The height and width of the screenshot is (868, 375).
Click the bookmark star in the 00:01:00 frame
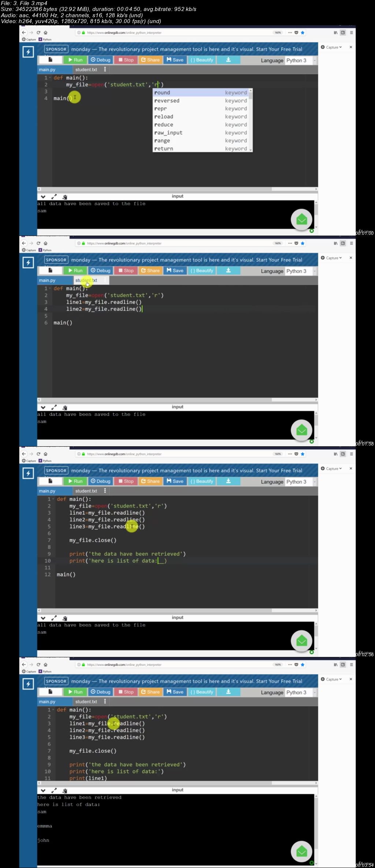coord(302,33)
